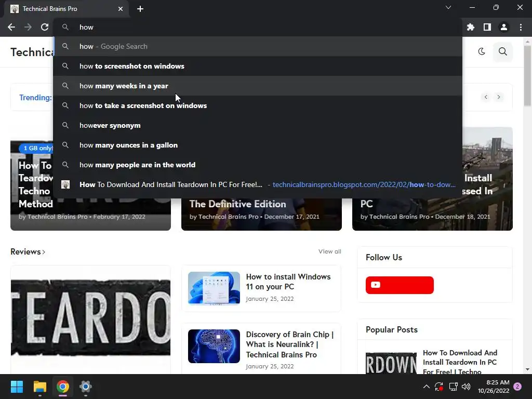Open the February 17, 2022 featured card
Viewport: 532px width, 399px height.
90,214
